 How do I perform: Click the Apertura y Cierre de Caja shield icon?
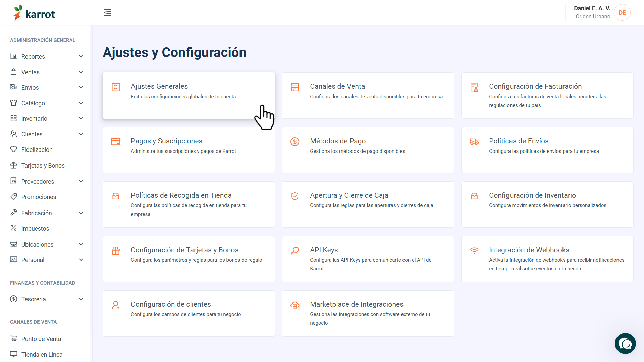[295, 196]
